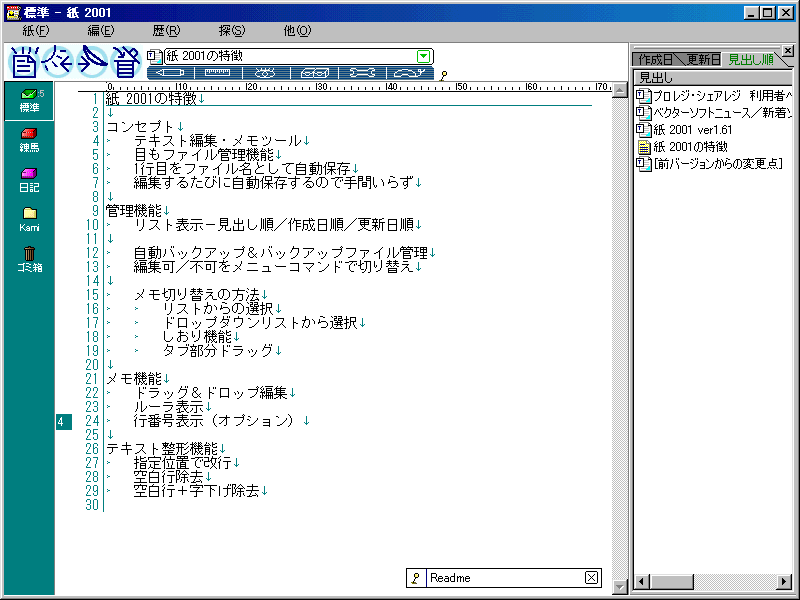Click the memo title field 紙 2001の特徴
The height and width of the screenshot is (600, 800).
291,56
